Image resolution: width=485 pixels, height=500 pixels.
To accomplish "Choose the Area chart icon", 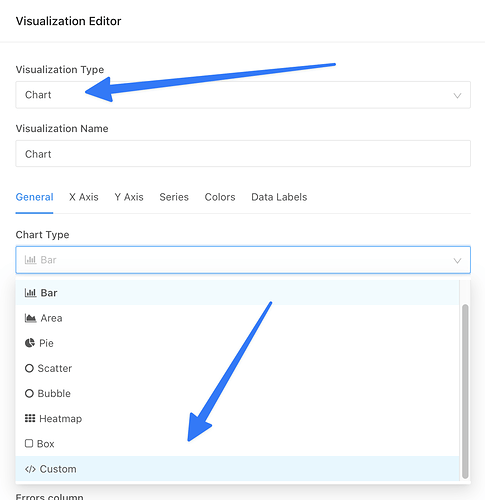I will point(30,318).
